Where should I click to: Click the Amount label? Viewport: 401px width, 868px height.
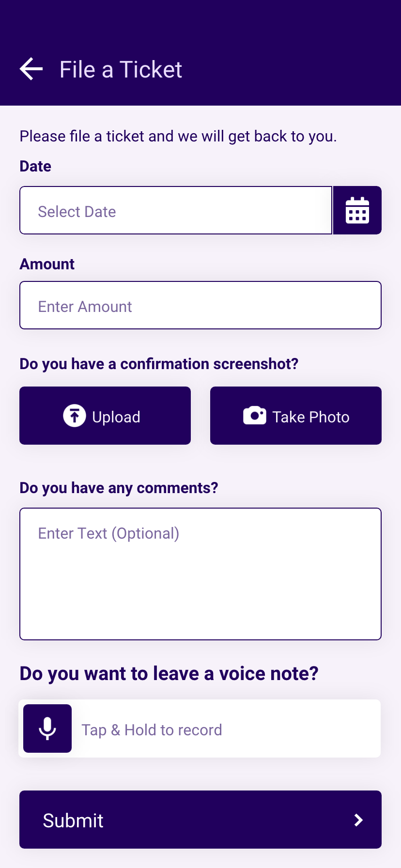(x=47, y=264)
